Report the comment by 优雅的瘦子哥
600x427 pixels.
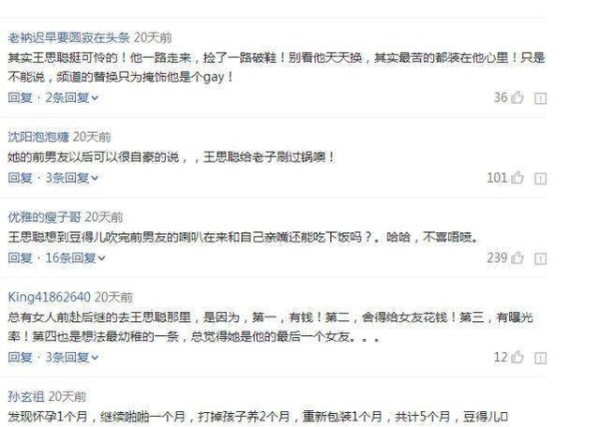click(540, 259)
